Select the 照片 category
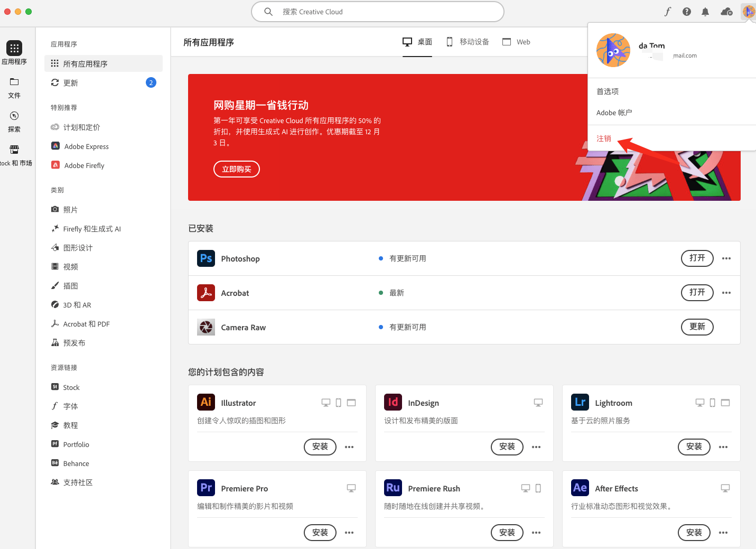The image size is (756, 549). [x=104, y=210]
